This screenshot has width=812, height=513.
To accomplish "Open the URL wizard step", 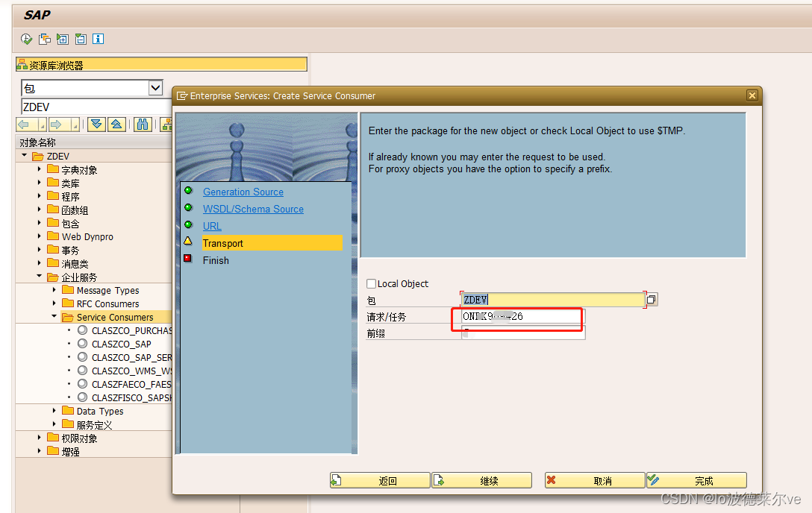I will (212, 226).
